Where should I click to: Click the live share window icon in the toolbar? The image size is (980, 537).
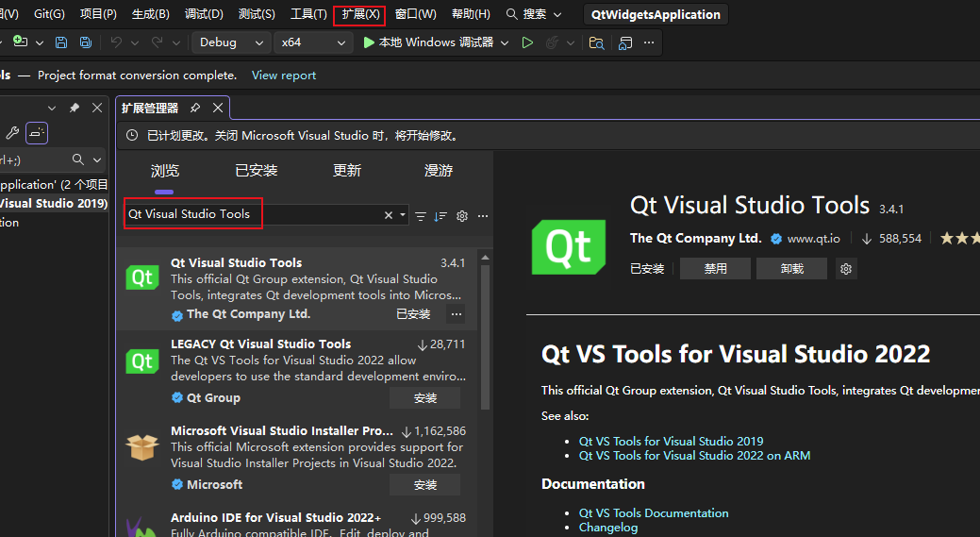tap(625, 42)
